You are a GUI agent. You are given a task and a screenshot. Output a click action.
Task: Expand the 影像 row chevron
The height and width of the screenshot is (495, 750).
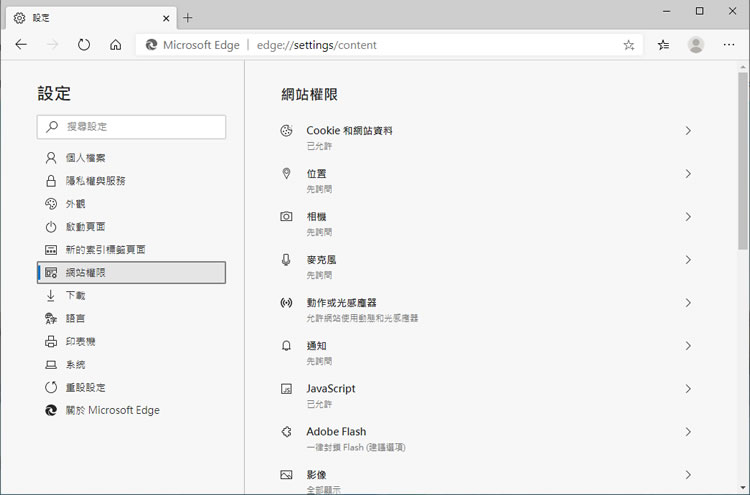pyautogui.click(x=688, y=475)
